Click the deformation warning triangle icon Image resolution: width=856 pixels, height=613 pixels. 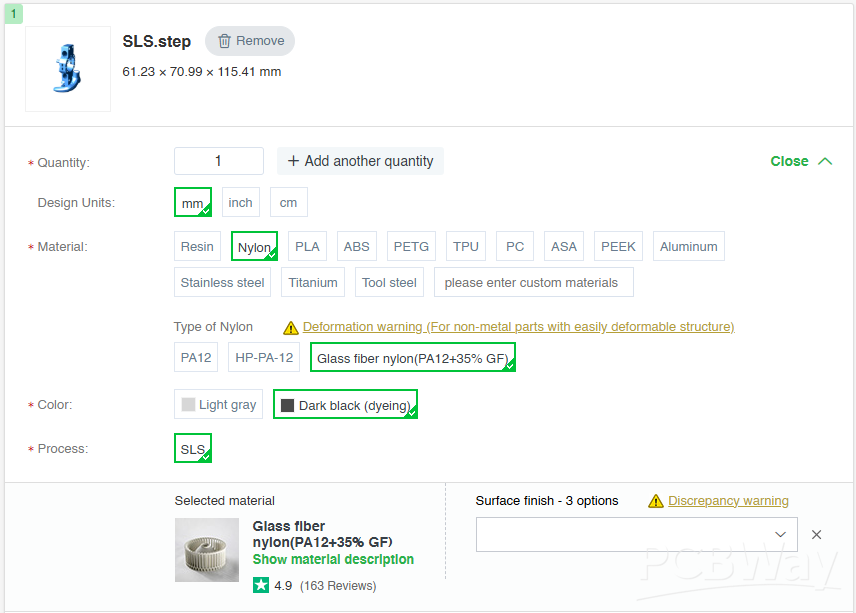point(291,327)
